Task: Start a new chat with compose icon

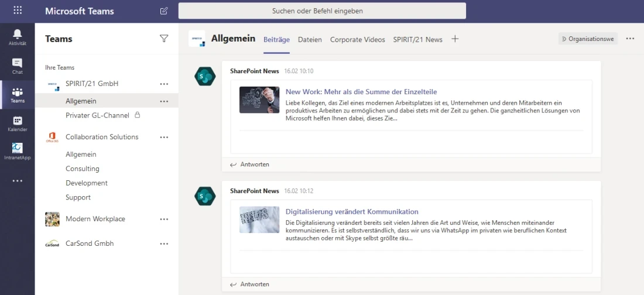Action: click(x=164, y=11)
